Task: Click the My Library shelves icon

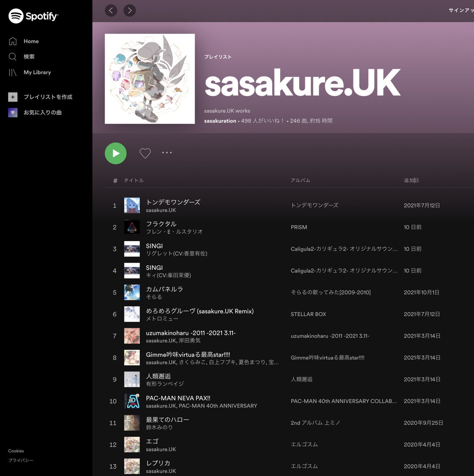Action: [x=13, y=72]
